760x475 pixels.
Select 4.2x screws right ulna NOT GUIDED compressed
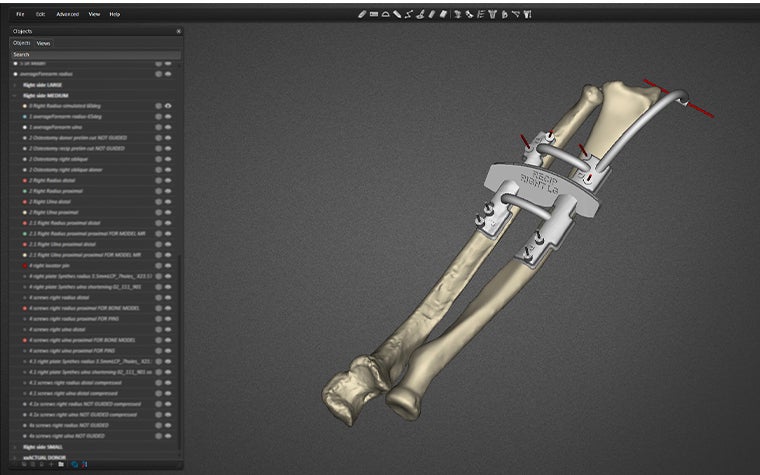click(x=83, y=415)
